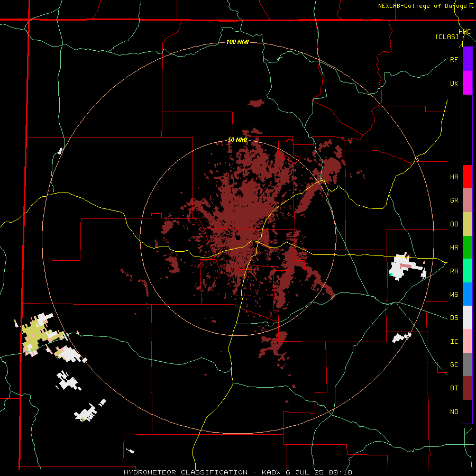The width and height of the screenshot is (476, 476).
Task: Select the BD yellow legend block
Action: 467,224
